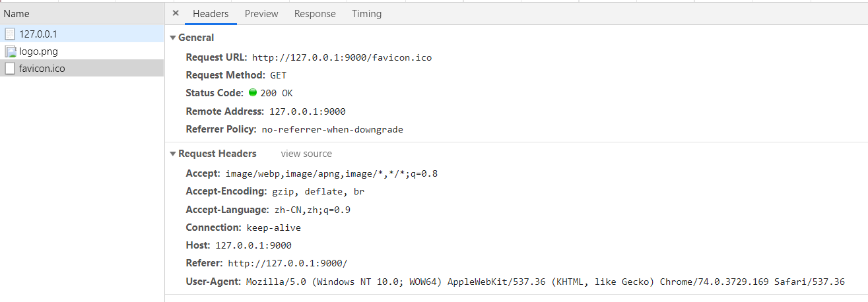Close the request details panel
Screen dimensions: 868x302
tap(176, 13)
